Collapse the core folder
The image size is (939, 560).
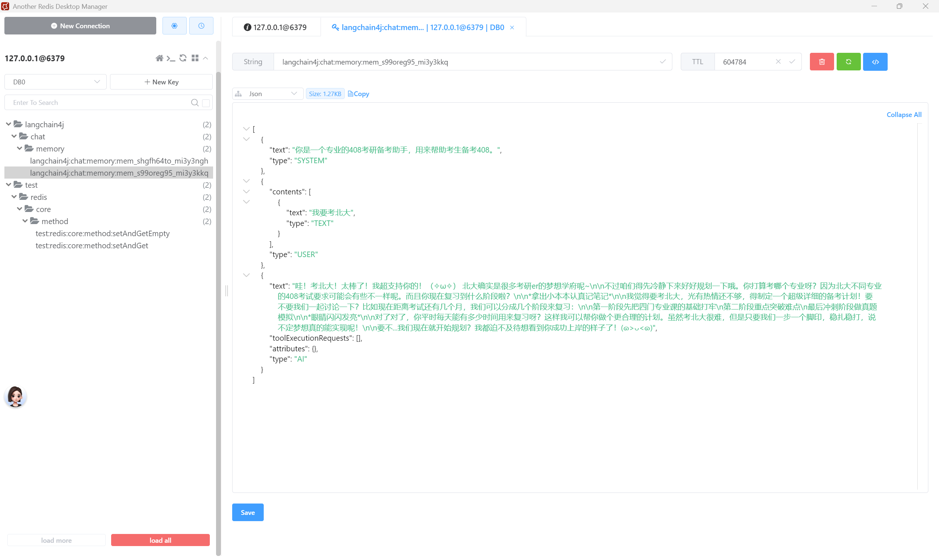(20, 209)
